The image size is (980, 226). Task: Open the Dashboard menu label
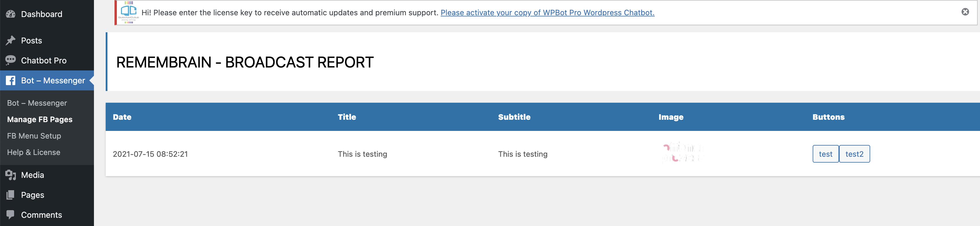(41, 14)
